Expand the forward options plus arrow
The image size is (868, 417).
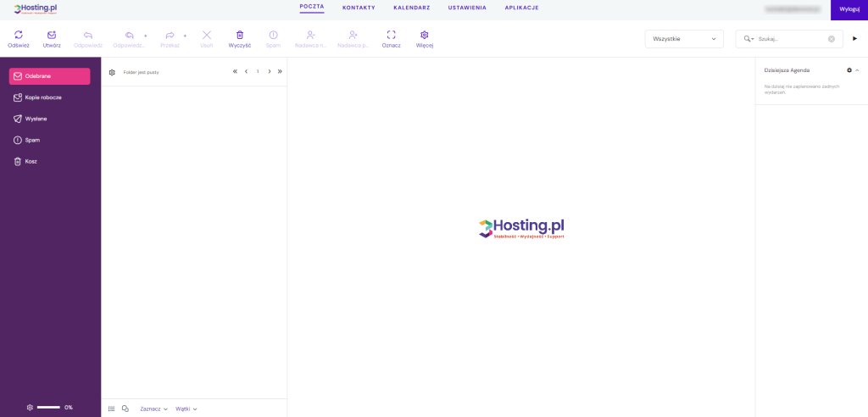185,36
